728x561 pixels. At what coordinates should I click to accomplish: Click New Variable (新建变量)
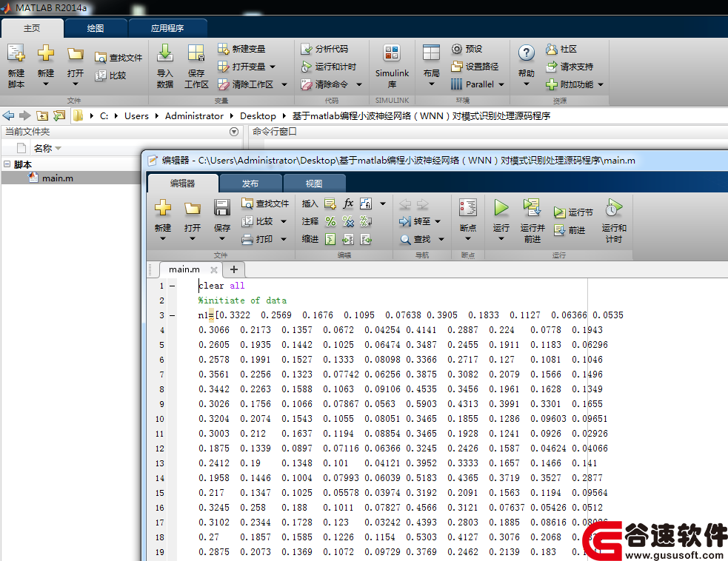point(241,49)
